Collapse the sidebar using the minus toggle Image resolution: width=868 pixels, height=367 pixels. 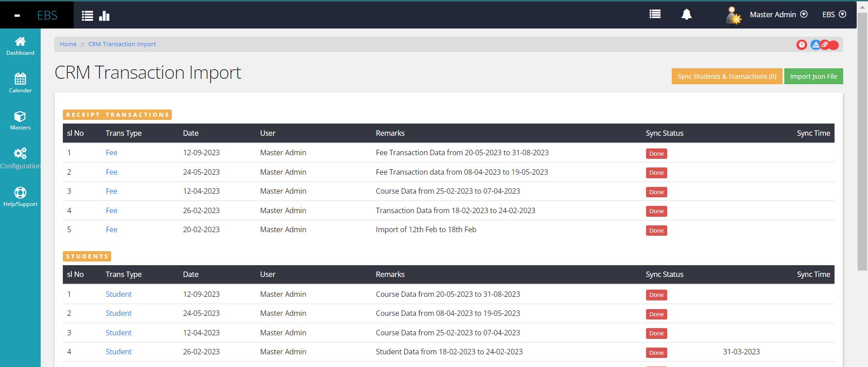click(17, 15)
